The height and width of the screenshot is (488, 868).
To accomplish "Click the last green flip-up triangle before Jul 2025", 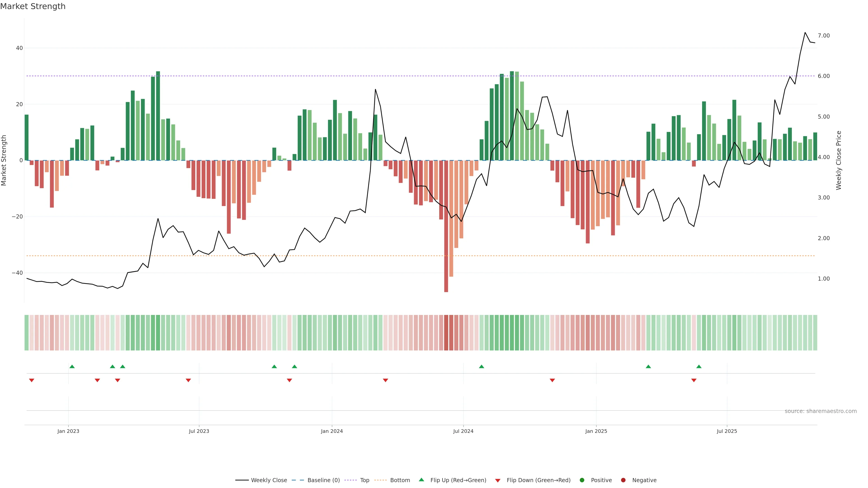I will tap(699, 366).
